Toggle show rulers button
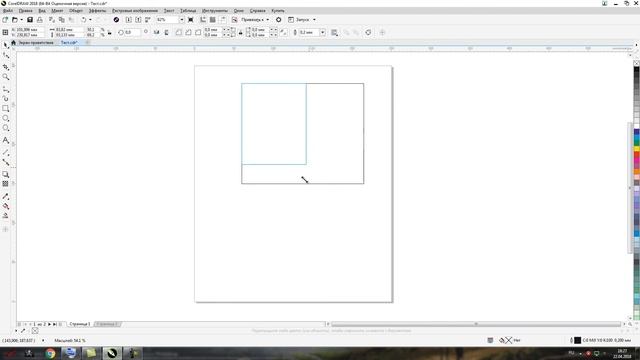This screenshot has height=360, width=640. (x=203, y=20)
